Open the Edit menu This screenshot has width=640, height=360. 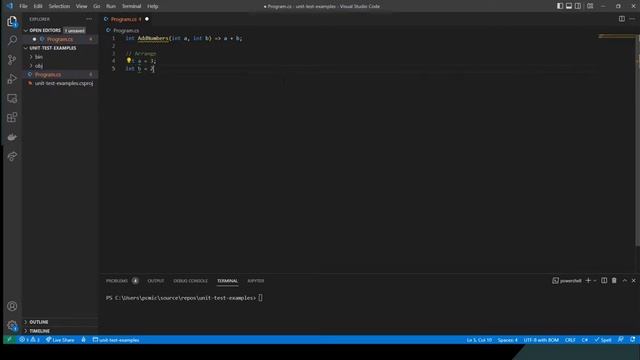(38, 6)
